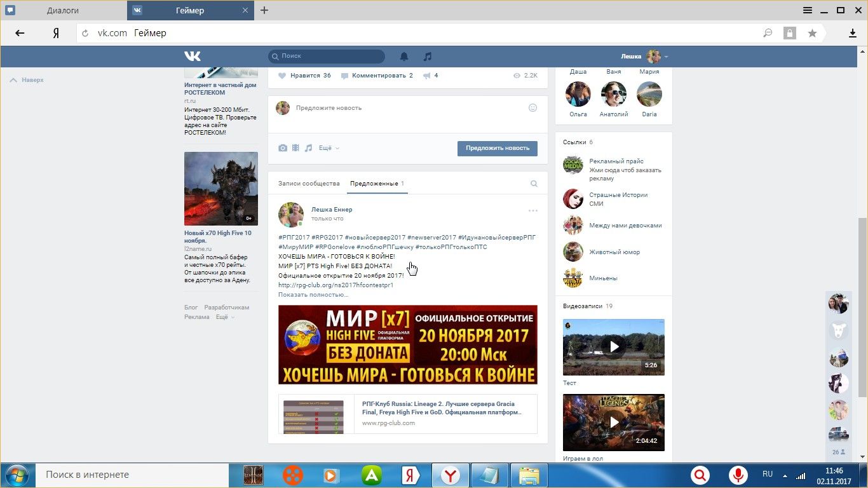This screenshot has width=868, height=488.
Task: Open the Рекламный прайс link
Action: point(616,161)
